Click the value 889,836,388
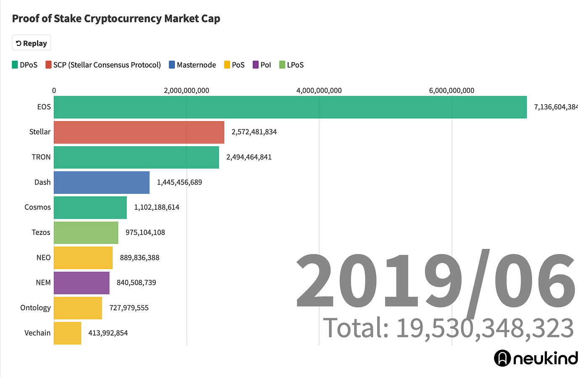Screen dimensions: 588x378 [x=140, y=258]
